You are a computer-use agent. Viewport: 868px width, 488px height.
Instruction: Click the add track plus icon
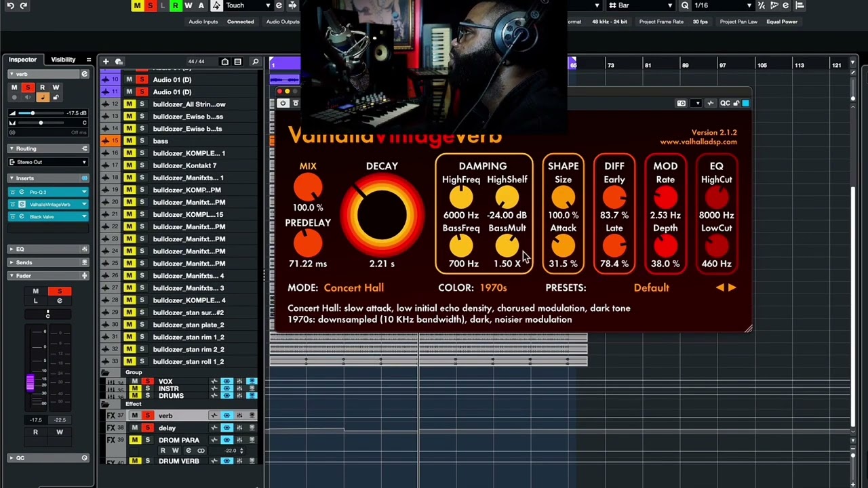point(106,62)
